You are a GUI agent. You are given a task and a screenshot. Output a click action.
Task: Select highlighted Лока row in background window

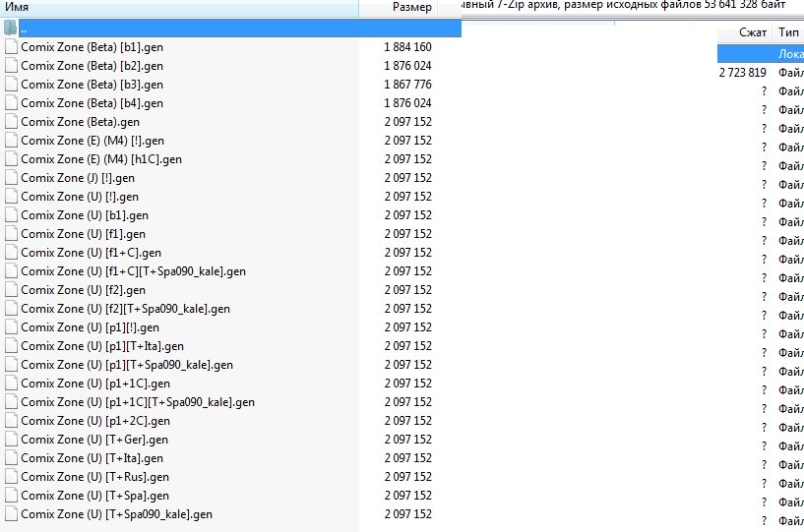point(761,54)
